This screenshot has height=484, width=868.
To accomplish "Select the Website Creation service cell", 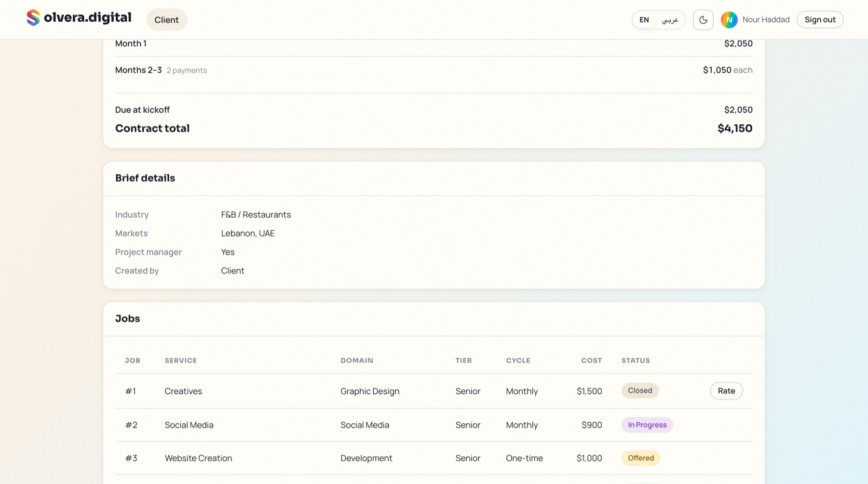I will pos(198,458).
